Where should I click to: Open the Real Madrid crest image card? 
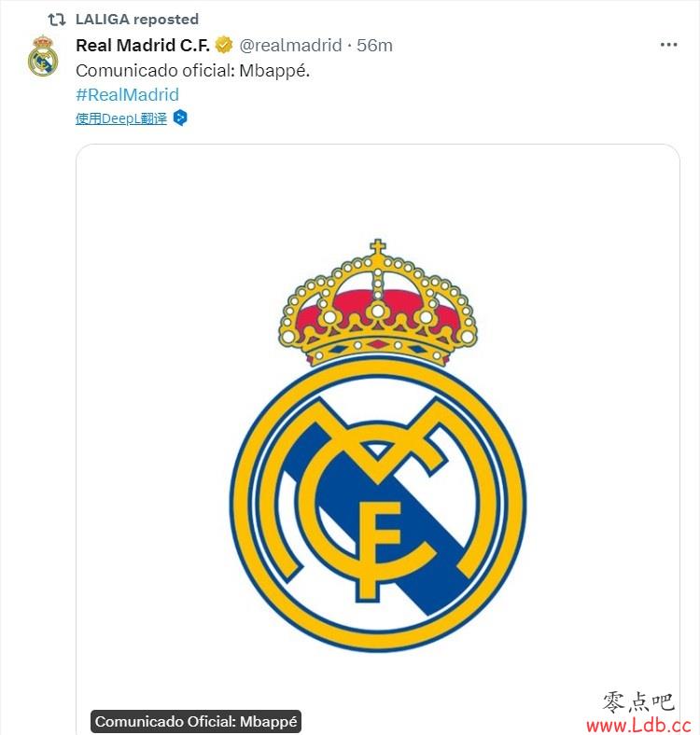pyautogui.click(x=378, y=439)
